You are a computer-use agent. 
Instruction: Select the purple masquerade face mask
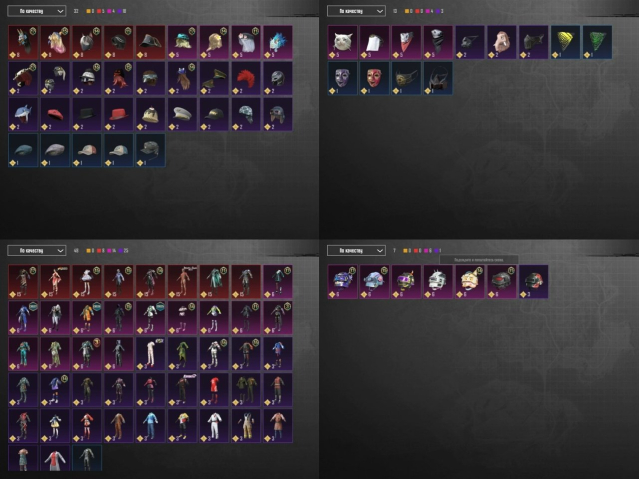pos(343,78)
